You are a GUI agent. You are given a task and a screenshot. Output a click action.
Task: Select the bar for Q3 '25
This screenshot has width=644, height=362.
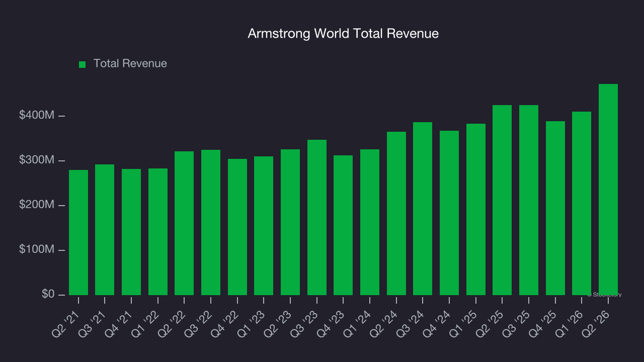click(x=529, y=200)
